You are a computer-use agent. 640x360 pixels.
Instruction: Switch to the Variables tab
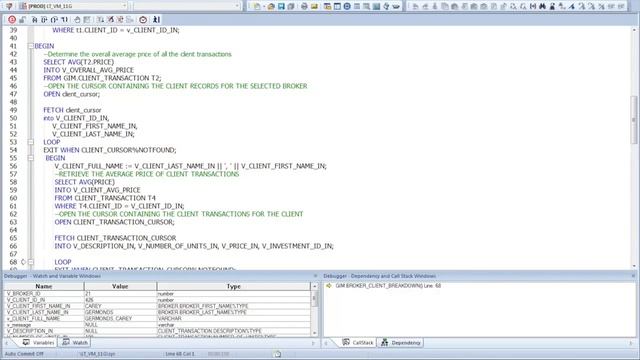(38, 343)
